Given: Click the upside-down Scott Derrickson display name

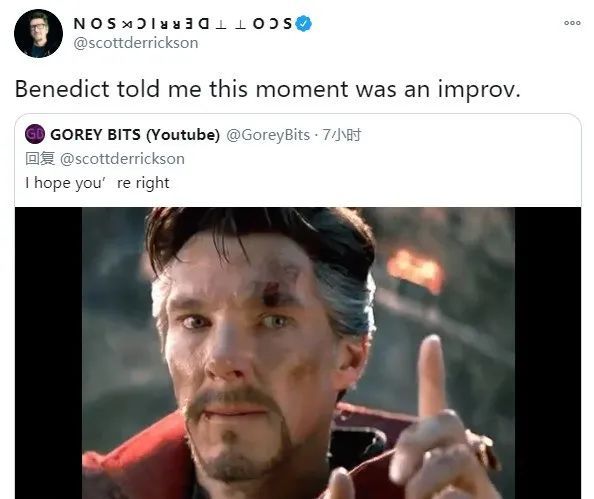Looking at the screenshot, I should (183, 23).
